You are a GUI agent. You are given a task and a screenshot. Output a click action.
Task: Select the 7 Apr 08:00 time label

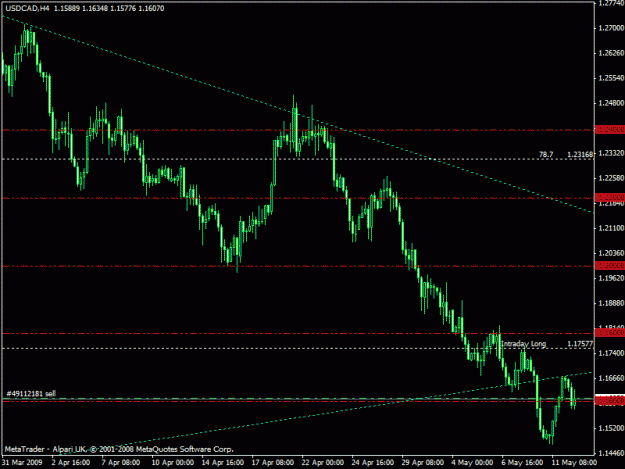pos(121,463)
